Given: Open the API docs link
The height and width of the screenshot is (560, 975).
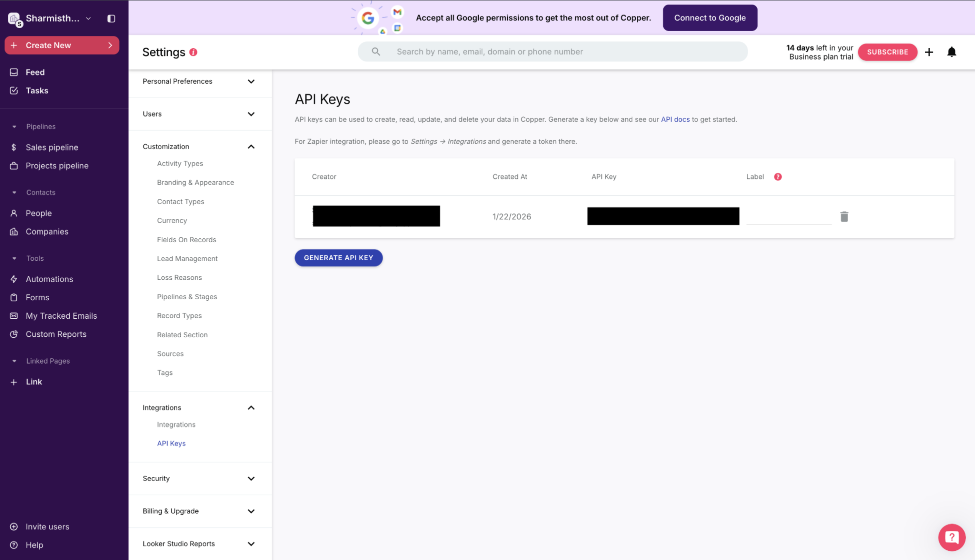Looking at the screenshot, I should pos(675,119).
